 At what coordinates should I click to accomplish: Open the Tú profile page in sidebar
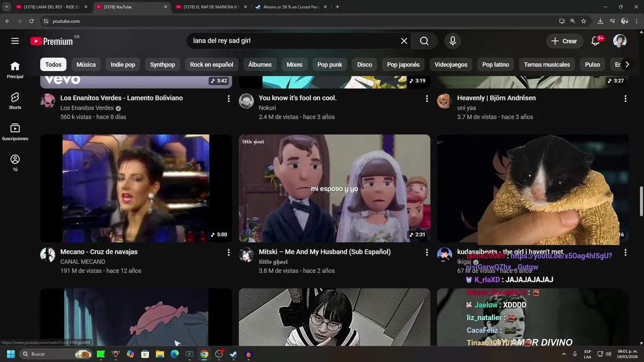15,163
